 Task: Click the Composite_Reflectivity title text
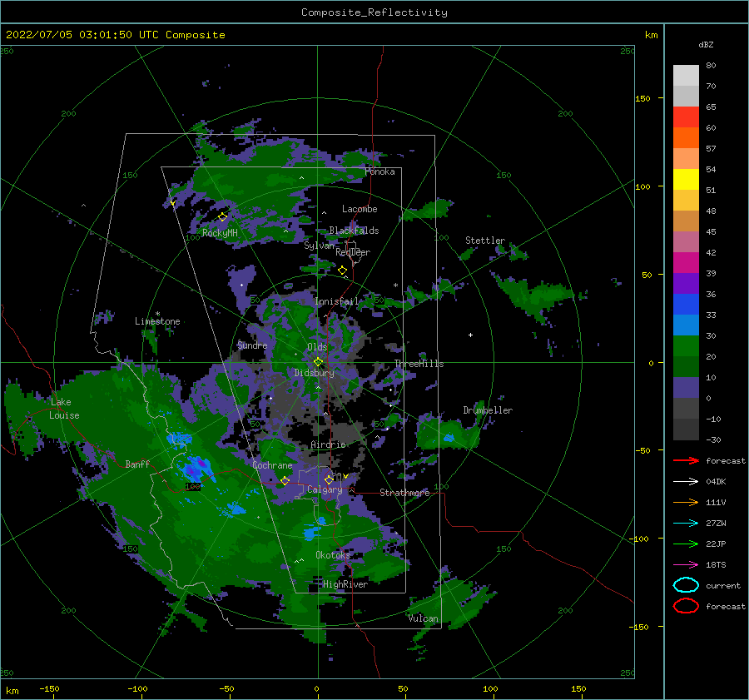click(x=374, y=12)
